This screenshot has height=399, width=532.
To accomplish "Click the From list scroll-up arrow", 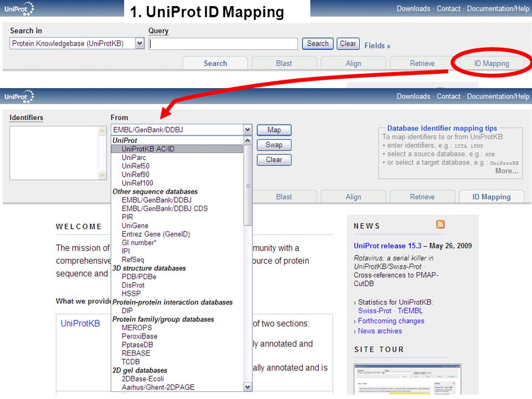I will coord(248,140).
